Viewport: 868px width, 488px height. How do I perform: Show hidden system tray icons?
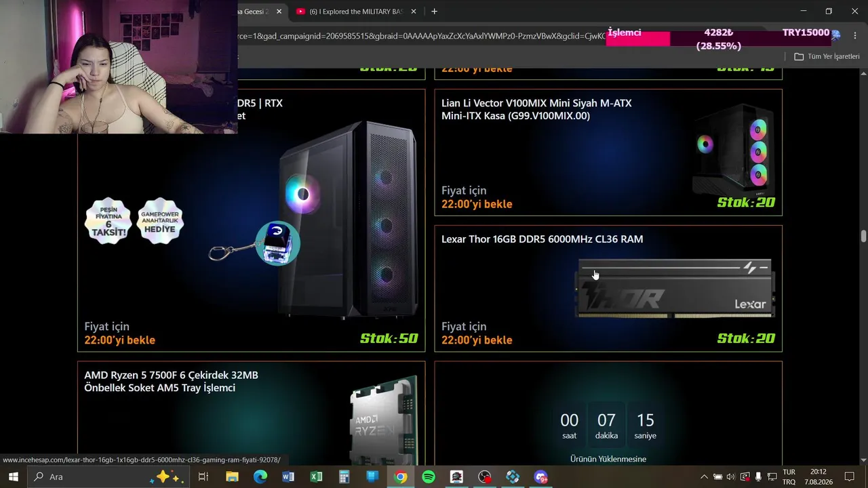point(704,476)
